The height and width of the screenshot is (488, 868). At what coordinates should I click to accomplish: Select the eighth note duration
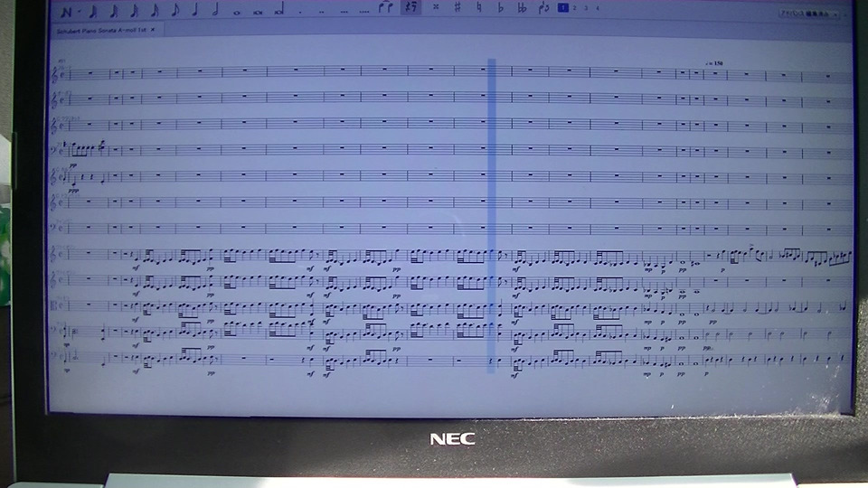pyautogui.click(x=175, y=10)
